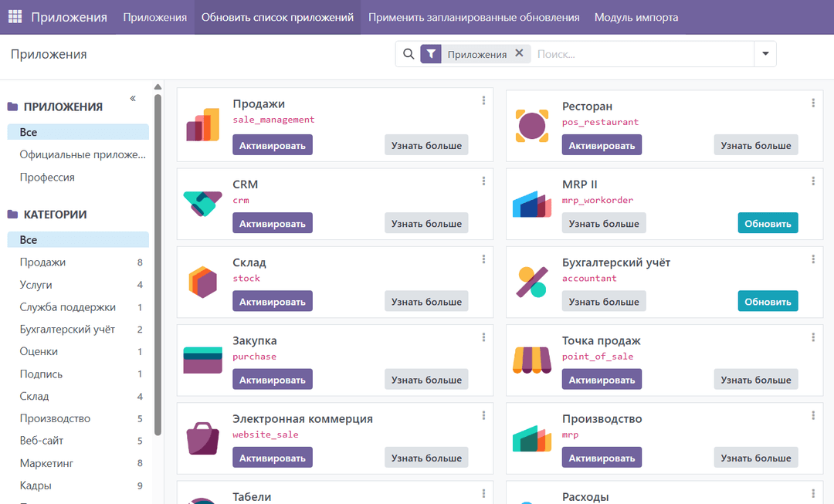Select the Кадры category
The height and width of the screenshot is (504, 834).
coord(78,485)
